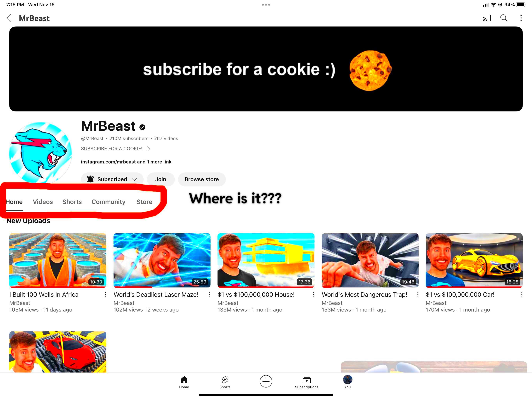Toggle the Home tab selection
This screenshot has width=532, height=399.
[14, 202]
